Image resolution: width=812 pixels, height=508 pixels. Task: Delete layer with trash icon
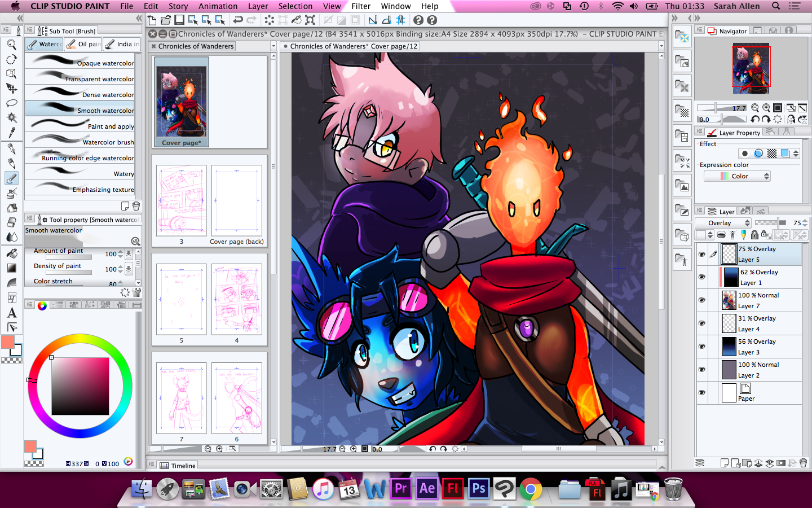click(x=804, y=463)
